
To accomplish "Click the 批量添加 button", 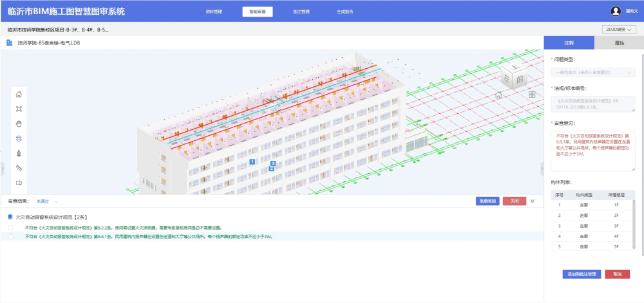I will pos(486,201).
